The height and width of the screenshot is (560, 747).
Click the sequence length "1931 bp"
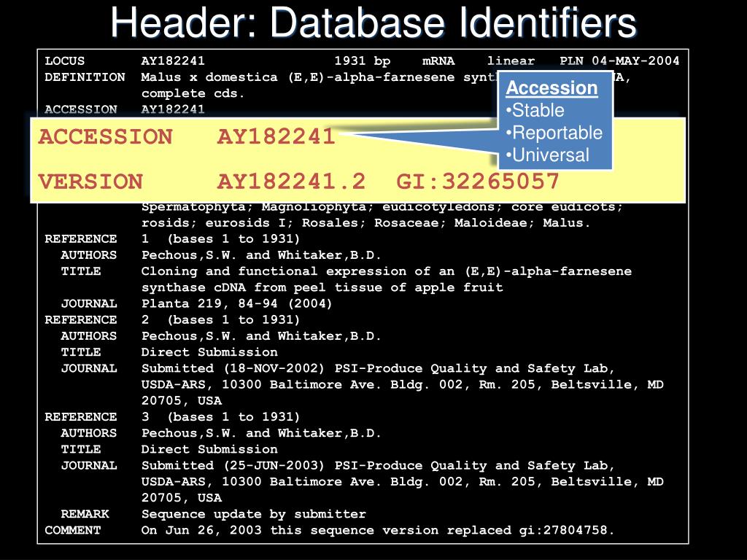tap(362, 61)
